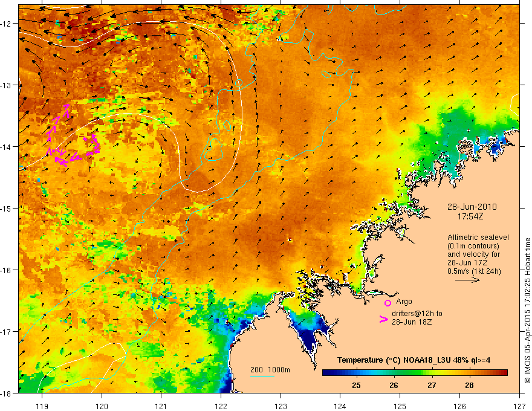Click the latitude axis label -18
Viewport: 532px width, 411px height.
(x=6, y=393)
